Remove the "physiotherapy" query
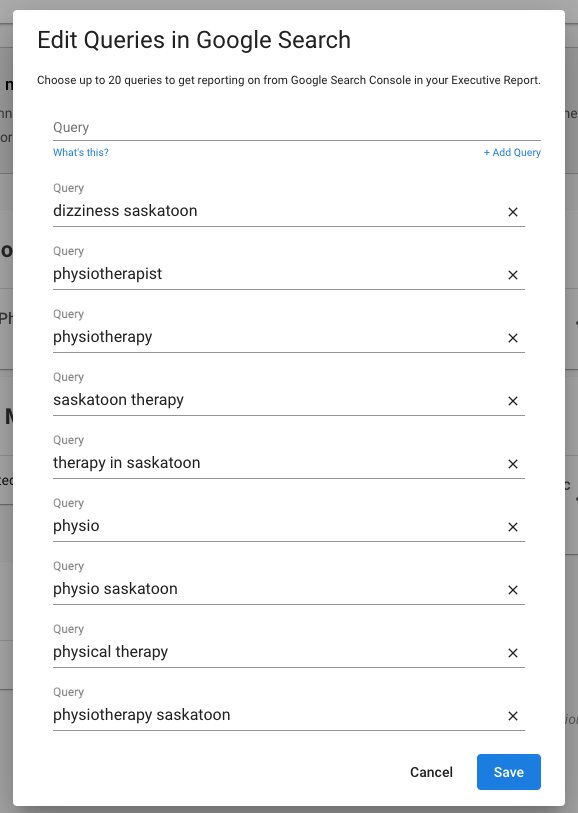The width and height of the screenshot is (578, 813). click(x=512, y=338)
